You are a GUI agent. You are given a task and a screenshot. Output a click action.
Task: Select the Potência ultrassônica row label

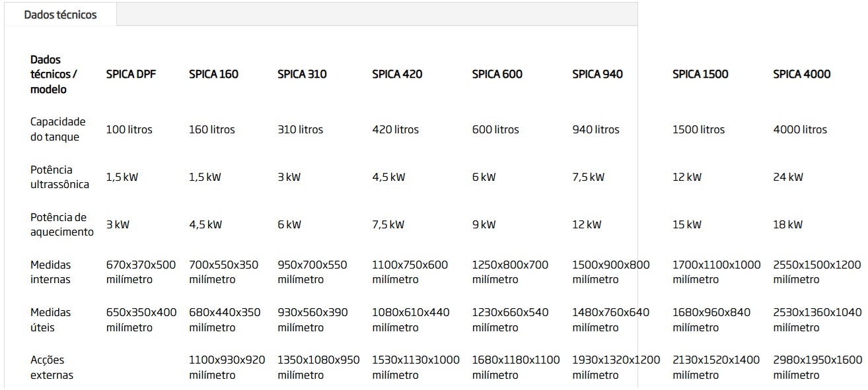(59, 177)
